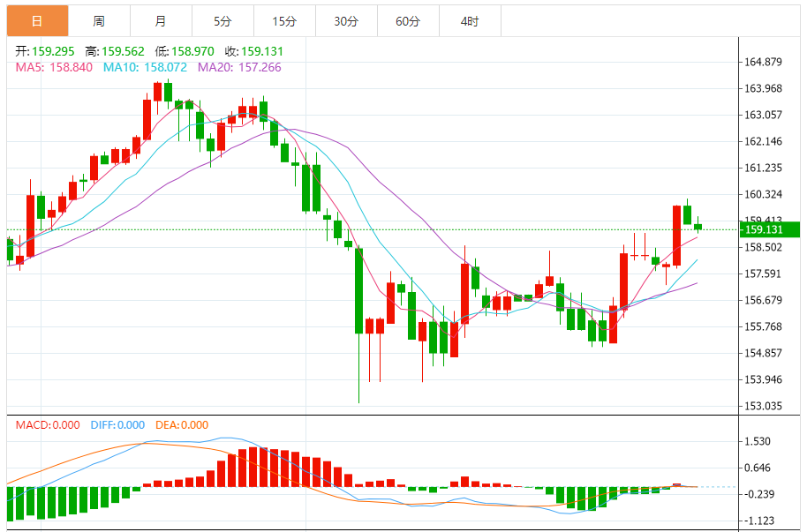Click the MA20: 157.266 label
The width and height of the screenshot is (807, 532).
239,67
